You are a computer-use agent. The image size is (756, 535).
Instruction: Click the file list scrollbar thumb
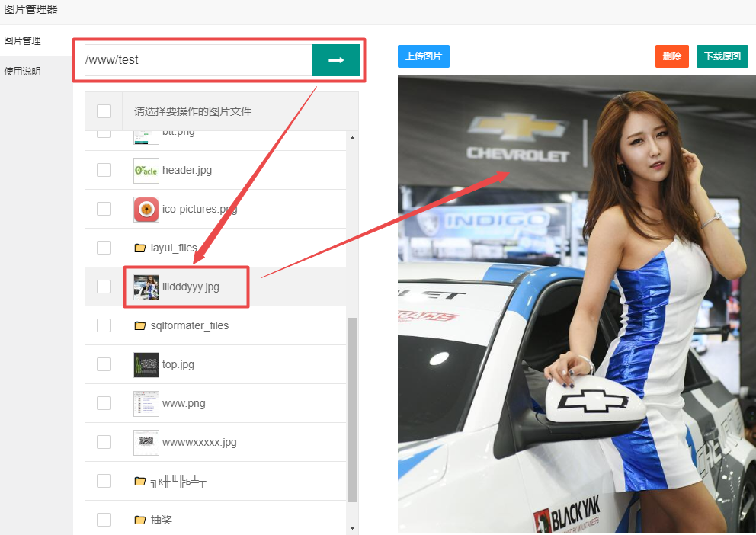(x=352, y=410)
